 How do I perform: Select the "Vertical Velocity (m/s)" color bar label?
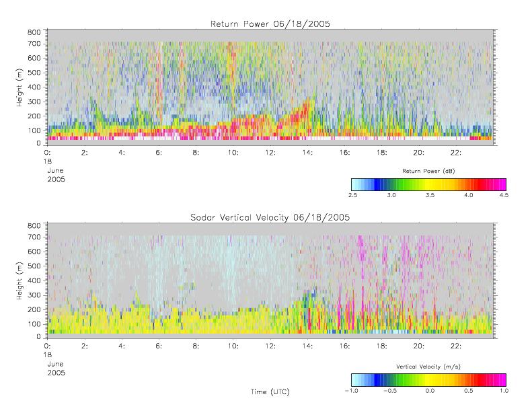tap(428, 367)
